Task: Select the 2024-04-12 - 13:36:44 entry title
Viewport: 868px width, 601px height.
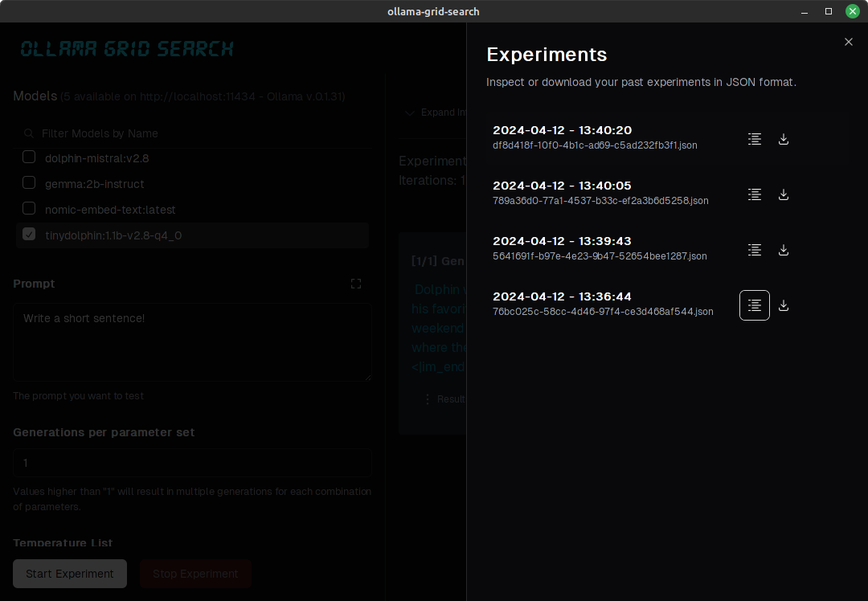Action: coord(562,296)
